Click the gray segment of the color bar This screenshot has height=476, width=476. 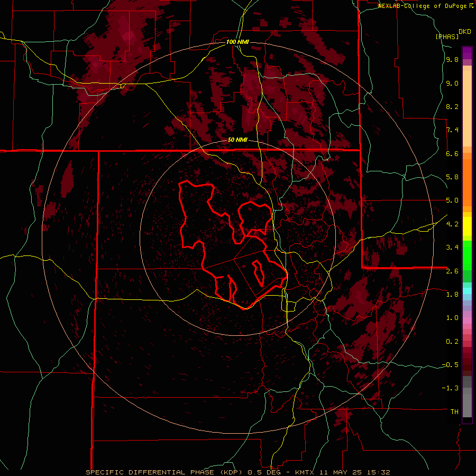pos(467,398)
